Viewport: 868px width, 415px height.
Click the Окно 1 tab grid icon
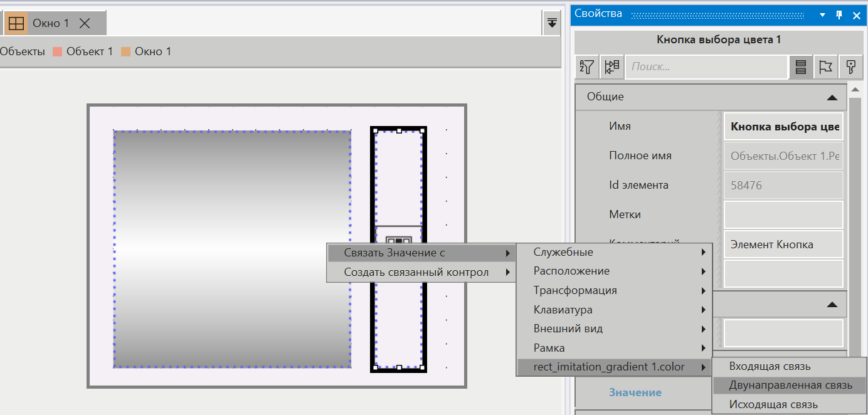pos(16,23)
